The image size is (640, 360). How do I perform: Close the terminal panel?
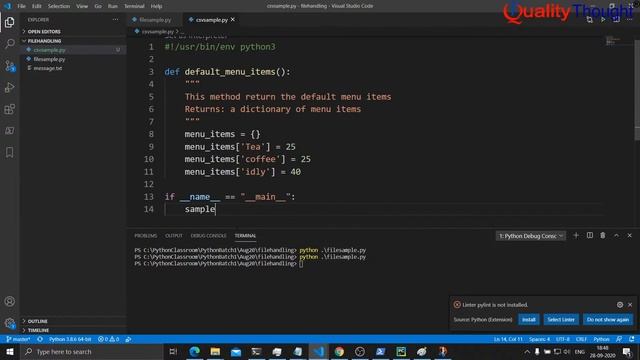[x=629, y=236]
